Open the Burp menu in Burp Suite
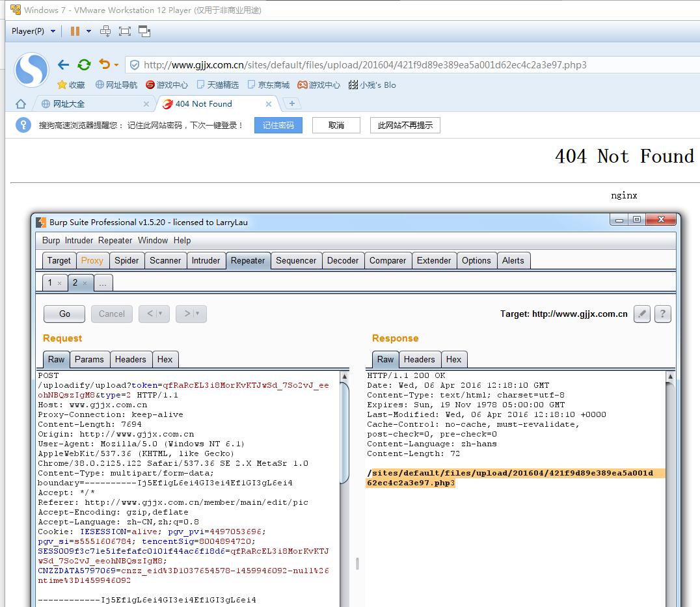700x607 pixels. (x=51, y=241)
